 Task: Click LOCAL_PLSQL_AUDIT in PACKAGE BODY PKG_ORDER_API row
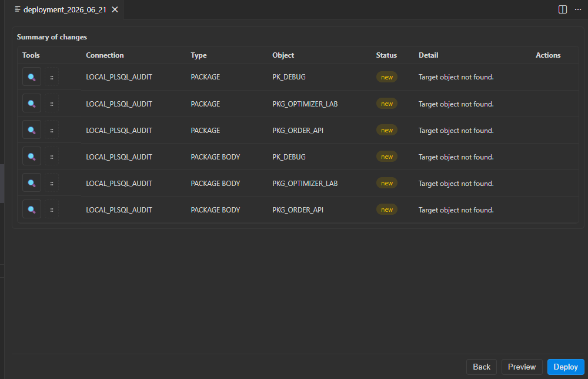coord(119,210)
